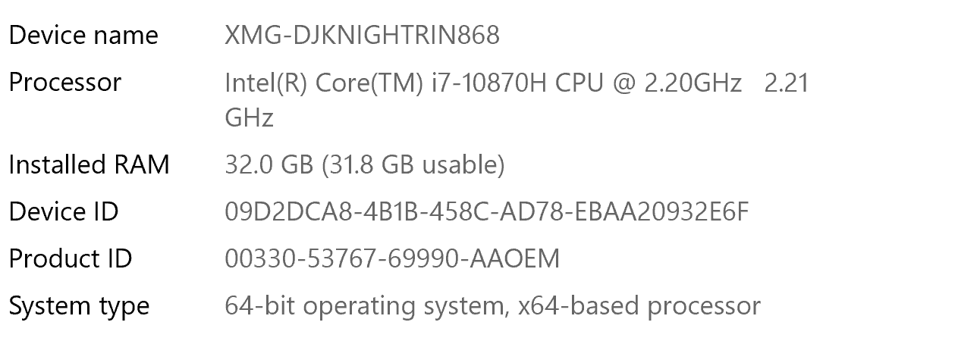The image size is (980, 341).
Task: Select the device name XMG-DJKNIGHTRIN868
Action: [x=362, y=36]
